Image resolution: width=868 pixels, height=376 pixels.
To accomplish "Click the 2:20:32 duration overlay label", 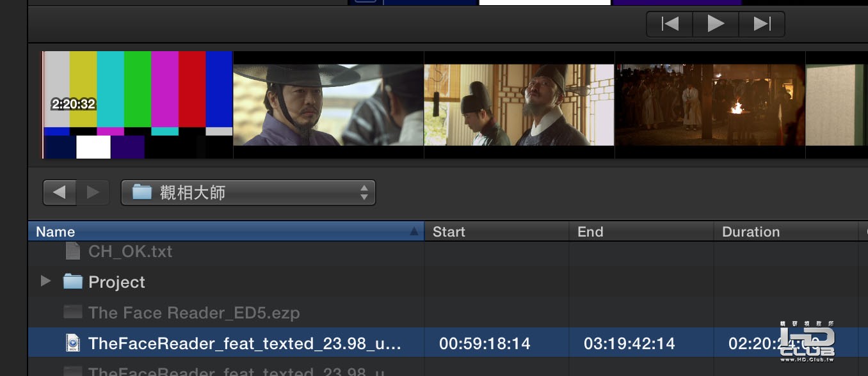I will pos(74,104).
